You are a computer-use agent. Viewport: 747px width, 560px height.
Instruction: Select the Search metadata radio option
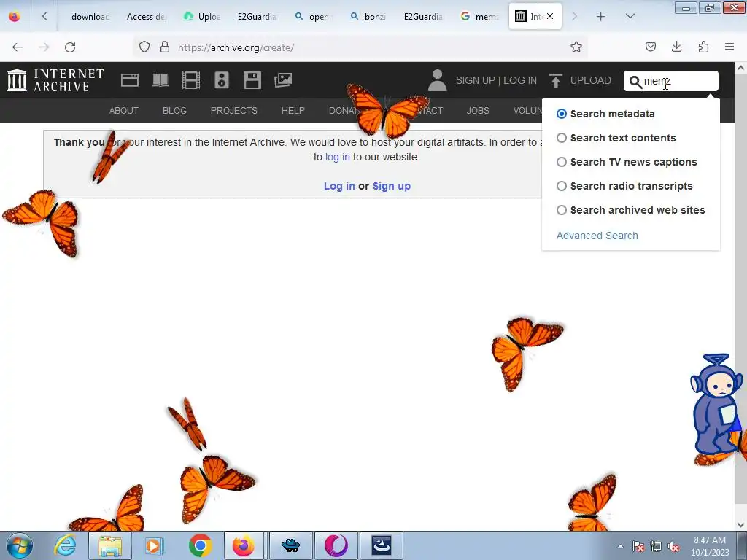point(562,114)
